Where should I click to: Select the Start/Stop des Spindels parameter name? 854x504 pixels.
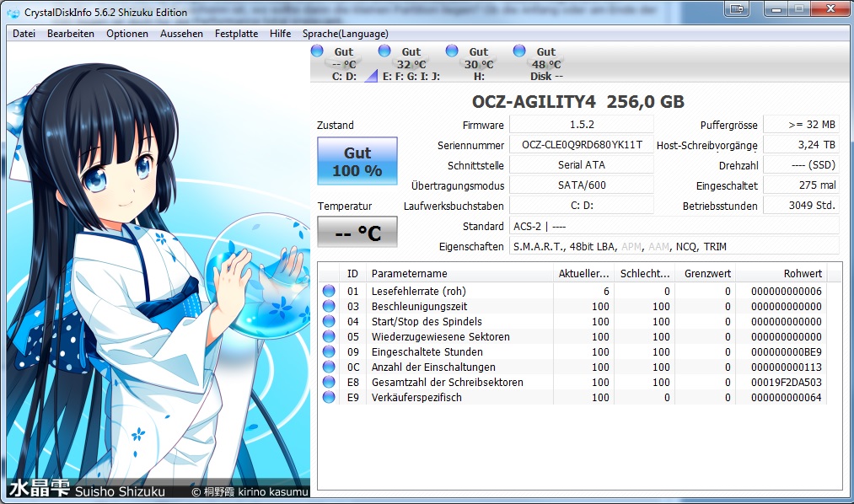427,322
